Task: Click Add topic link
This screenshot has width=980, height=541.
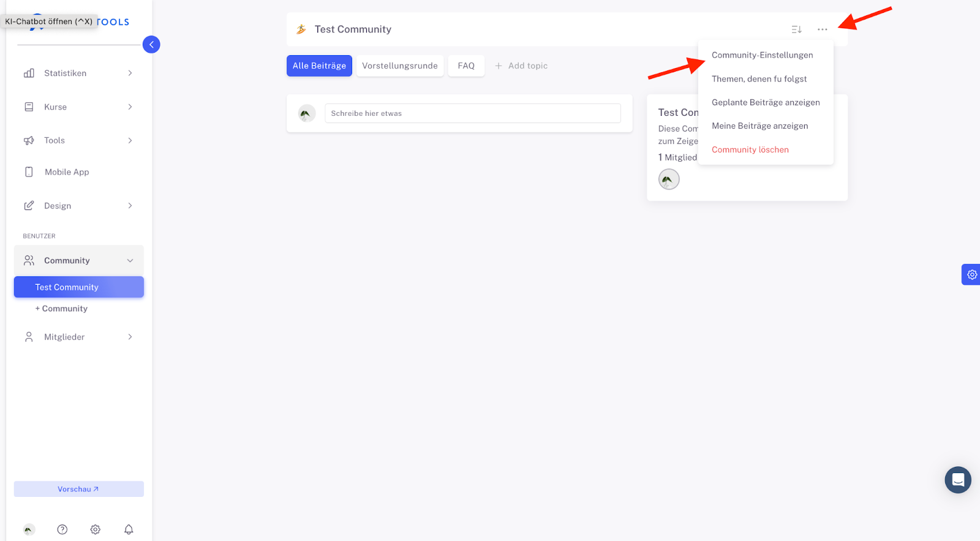Action: (521, 66)
